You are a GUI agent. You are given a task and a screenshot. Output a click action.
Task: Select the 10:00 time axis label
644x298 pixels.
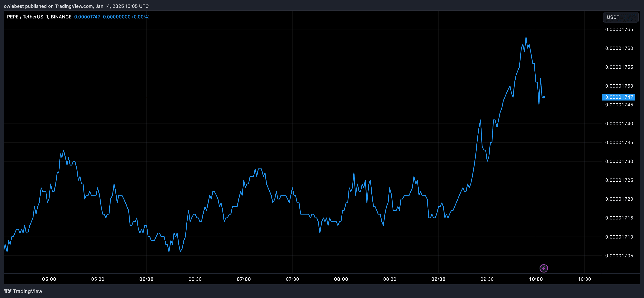tap(536, 279)
